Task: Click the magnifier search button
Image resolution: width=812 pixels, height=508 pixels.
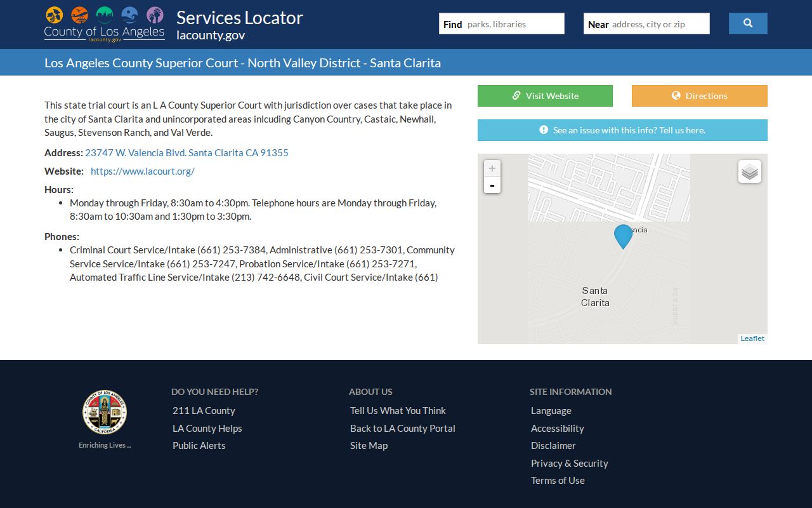Action: tap(748, 23)
